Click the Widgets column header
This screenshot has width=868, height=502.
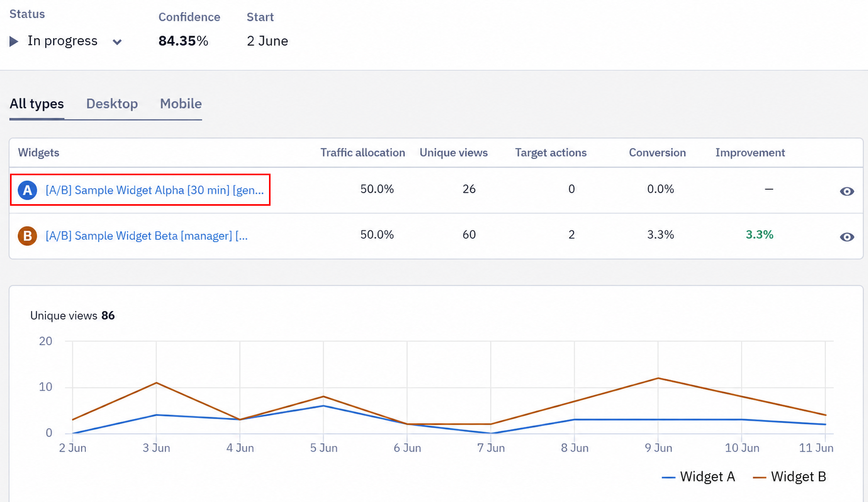click(x=39, y=153)
